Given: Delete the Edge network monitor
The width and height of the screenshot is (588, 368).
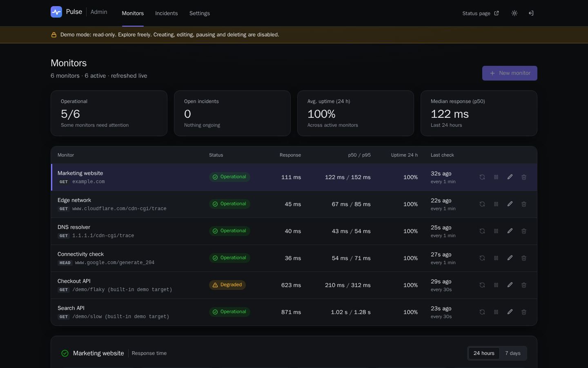Looking at the screenshot, I should click(524, 204).
